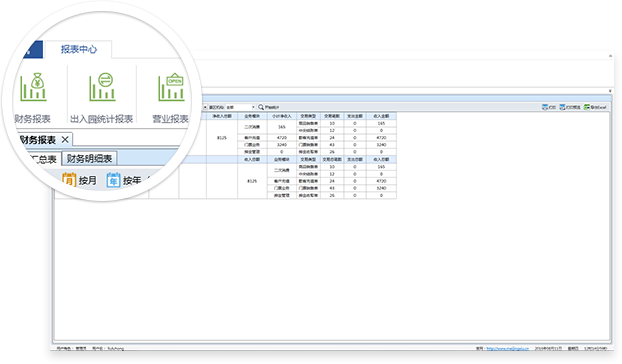The image size is (622, 364).
Task: Switch to the 报表中心 ribbon tab
Action: (x=79, y=49)
